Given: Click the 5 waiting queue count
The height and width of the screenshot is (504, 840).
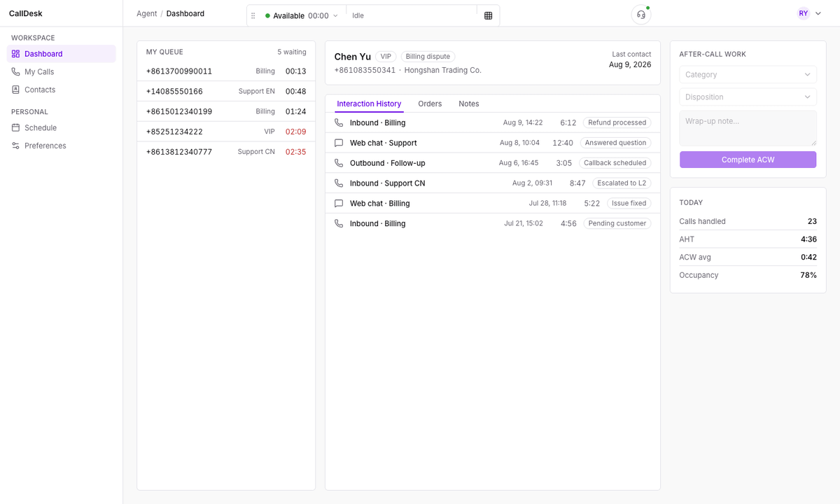Looking at the screenshot, I should (292, 52).
